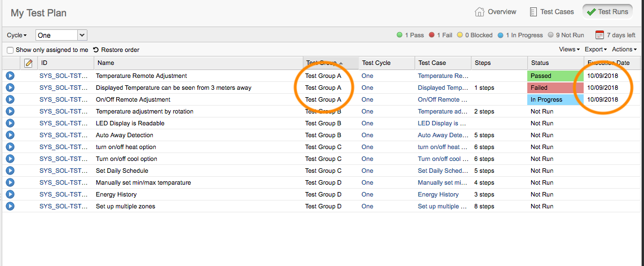644x266 pixels.
Task: Run the Set Daily Schedule test icon
Action: [10, 171]
